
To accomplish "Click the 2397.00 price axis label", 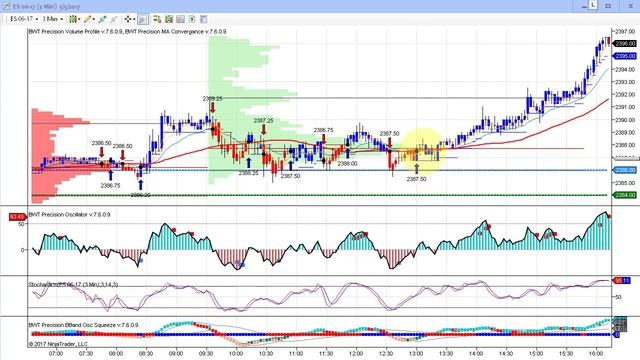I will click(625, 31).
